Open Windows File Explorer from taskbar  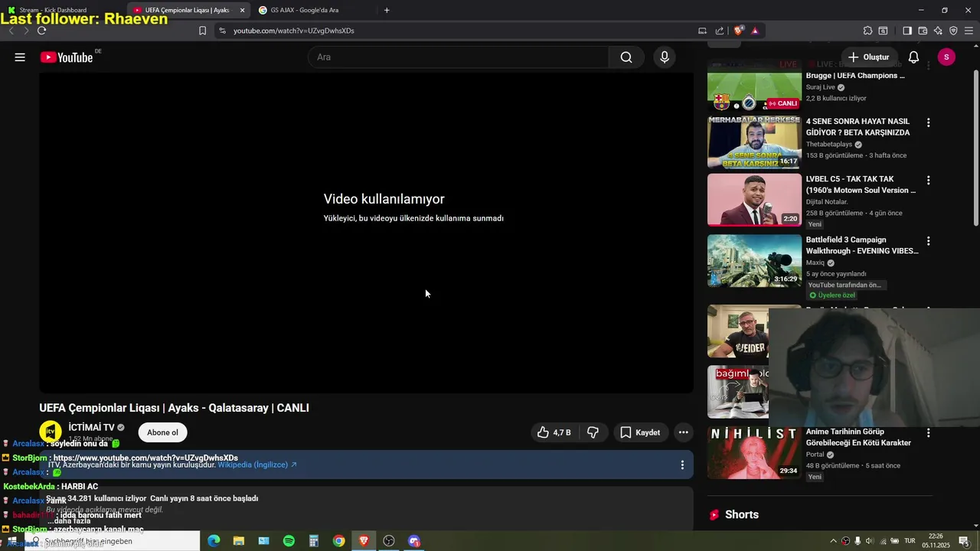(x=239, y=541)
